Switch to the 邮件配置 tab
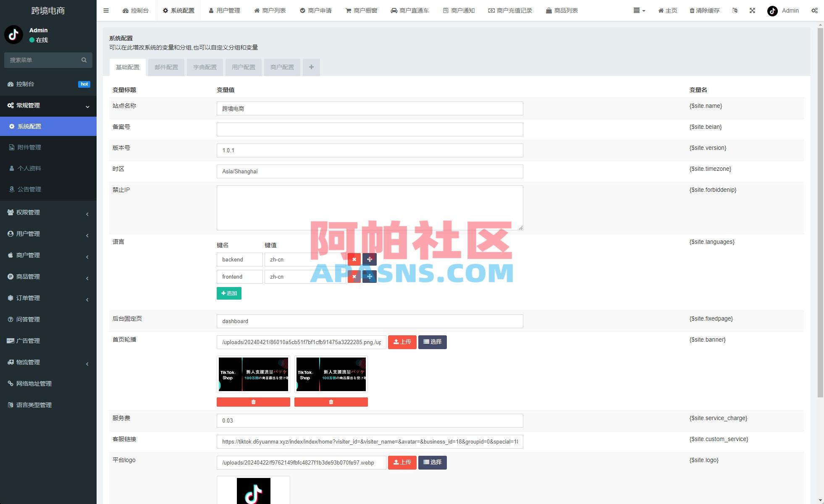Viewport: 824px width, 504px height. pyautogui.click(x=166, y=67)
